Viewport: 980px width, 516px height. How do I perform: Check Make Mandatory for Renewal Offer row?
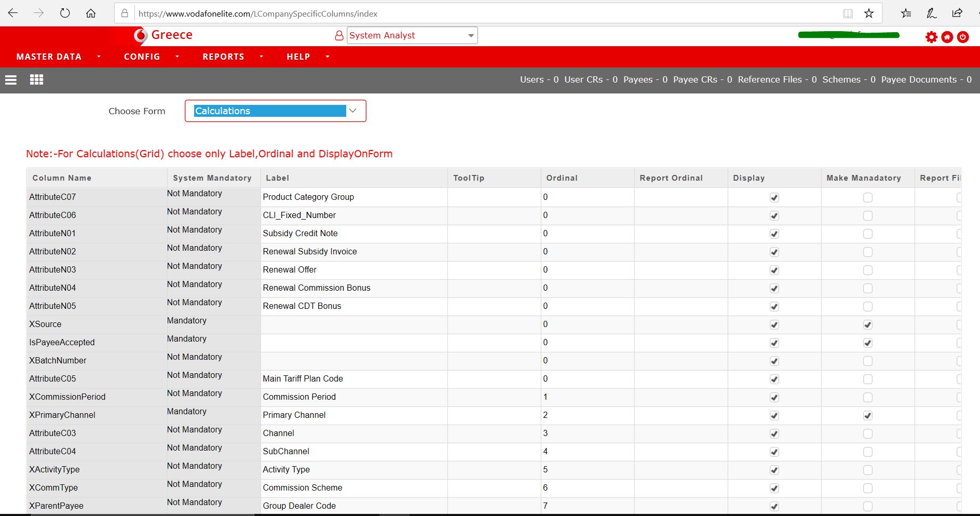point(868,270)
